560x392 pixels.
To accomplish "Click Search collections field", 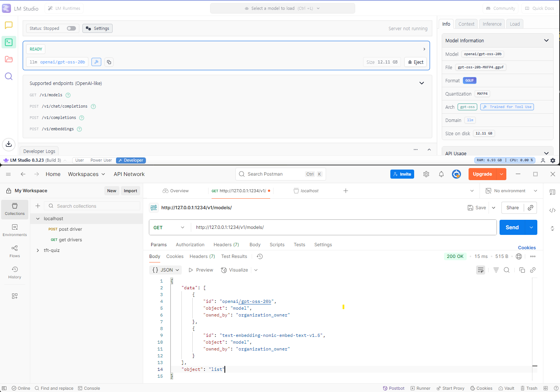I will coord(93,206).
